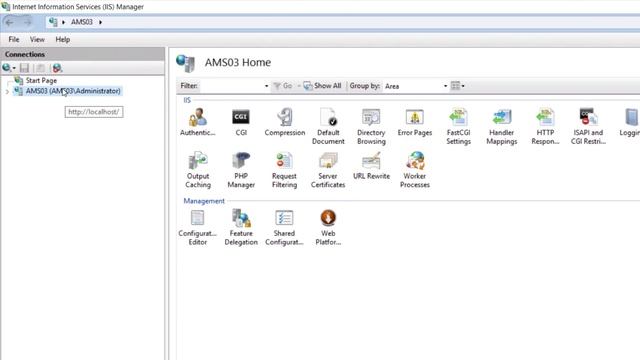640x360 pixels.
Task: Open Configuration Editor
Action: [x=198, y=227]
